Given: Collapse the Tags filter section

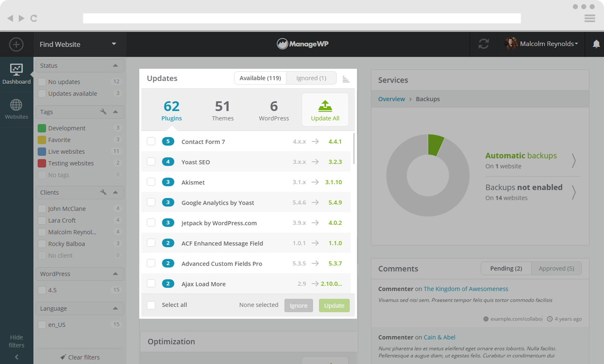Looking at the screenshot, I should click(115, 112).
